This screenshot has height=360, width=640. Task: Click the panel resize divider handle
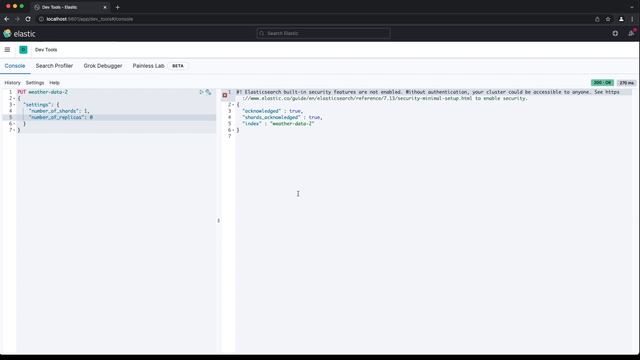[x=218, y=220]
